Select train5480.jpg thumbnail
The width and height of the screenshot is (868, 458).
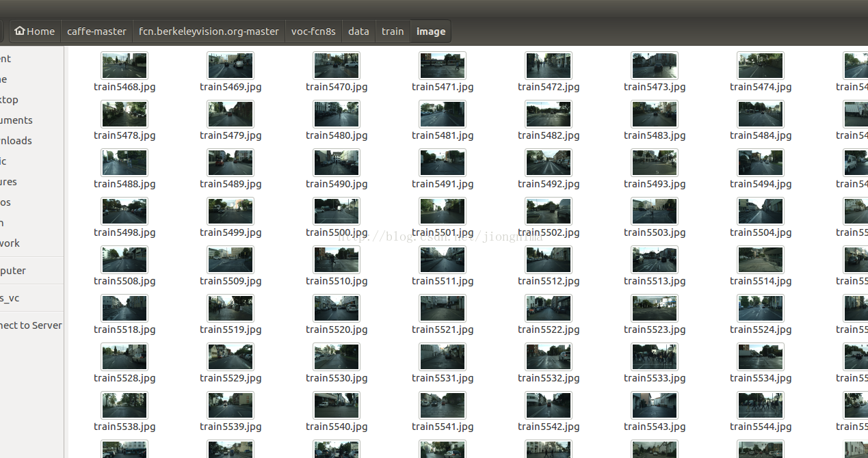337,114
